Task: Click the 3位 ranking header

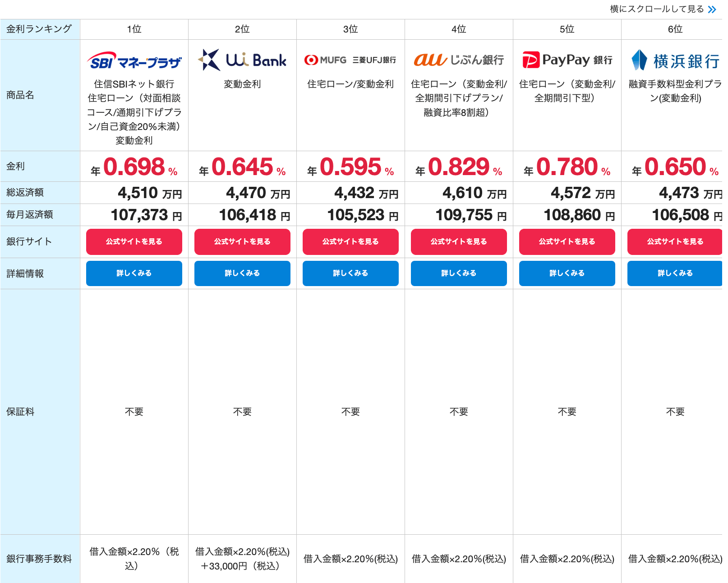Action: (350, 29)
